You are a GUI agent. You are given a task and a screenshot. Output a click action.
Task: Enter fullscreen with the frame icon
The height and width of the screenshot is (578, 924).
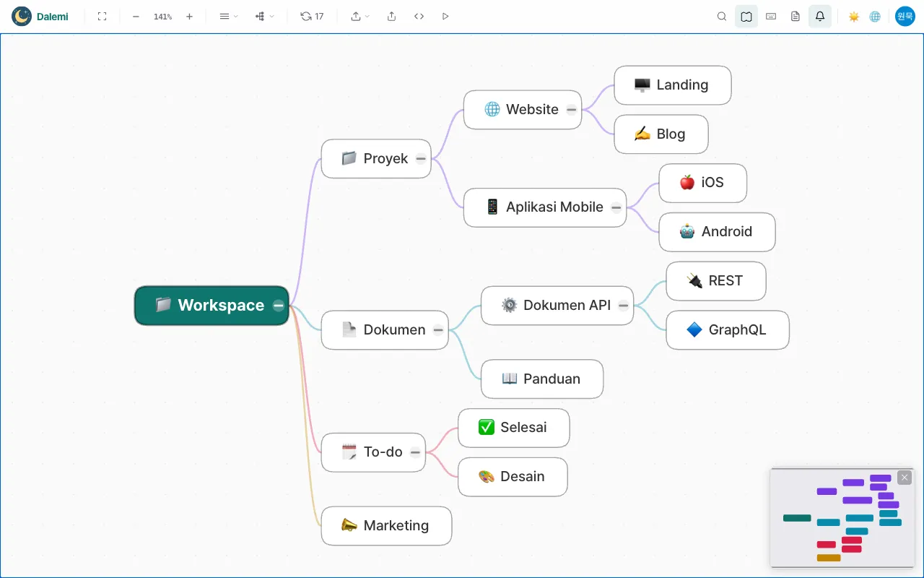(x=102, y=16)
